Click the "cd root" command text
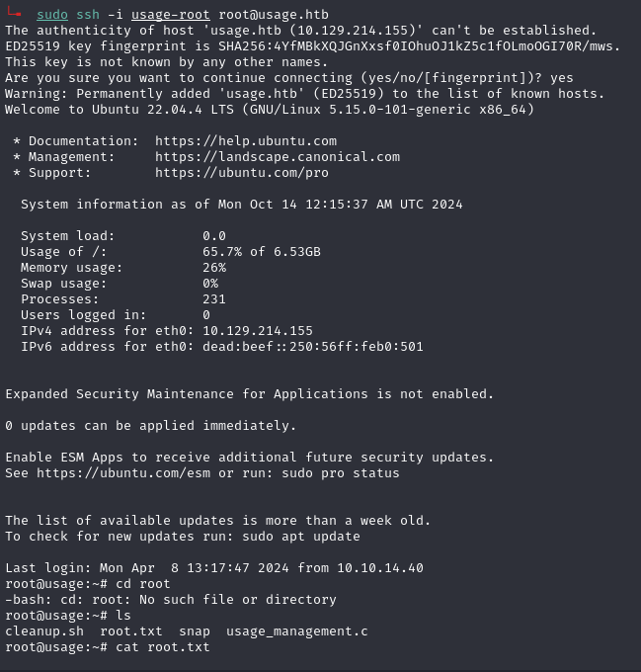This screenshot has width=641, height=672. point(143,584)
